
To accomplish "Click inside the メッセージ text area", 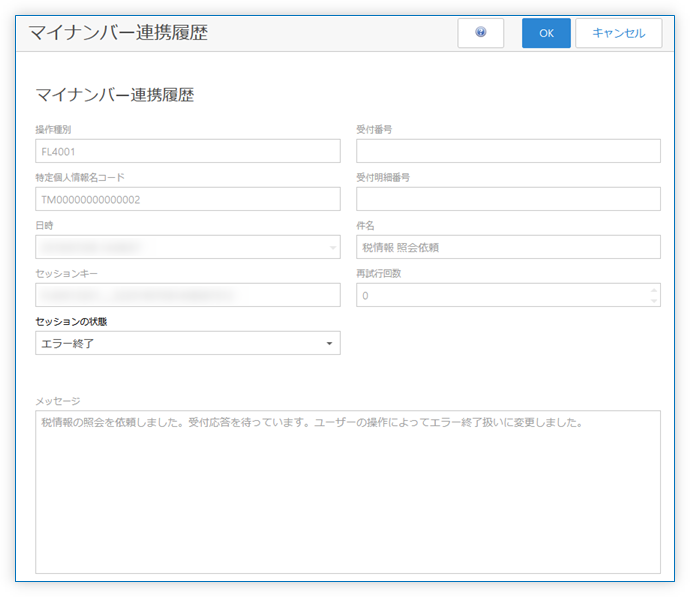I will tap(348, 492).
